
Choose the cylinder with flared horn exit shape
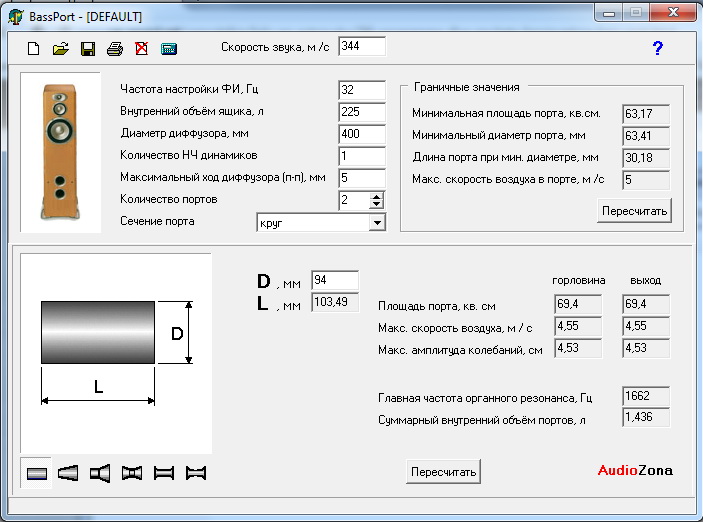(100, 473)
